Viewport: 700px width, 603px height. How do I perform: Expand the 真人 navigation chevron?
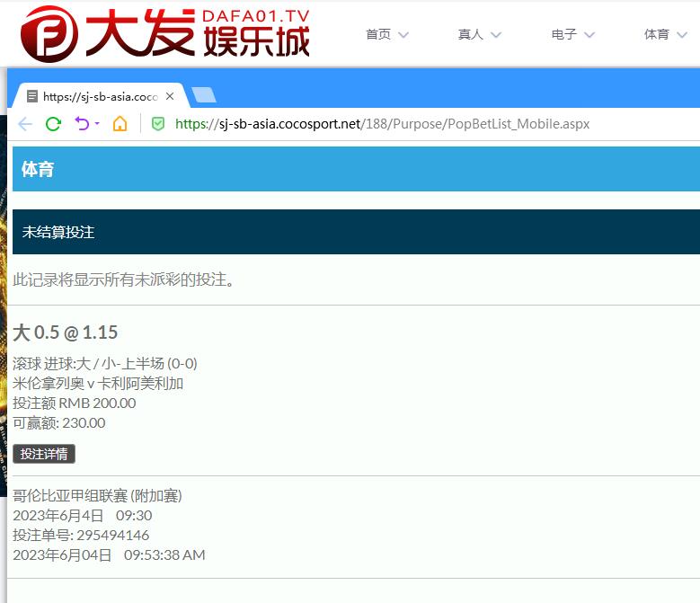point(495,35)
